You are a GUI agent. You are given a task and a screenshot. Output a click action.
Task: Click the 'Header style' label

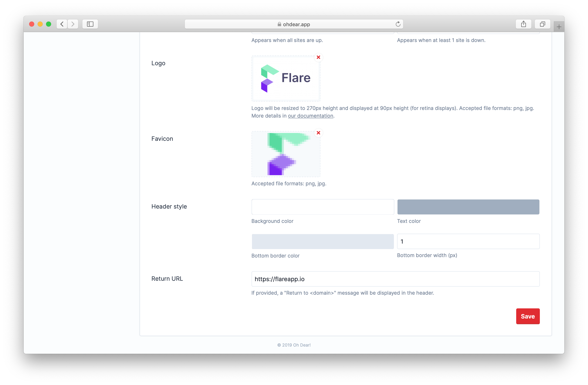pos(169,206)
